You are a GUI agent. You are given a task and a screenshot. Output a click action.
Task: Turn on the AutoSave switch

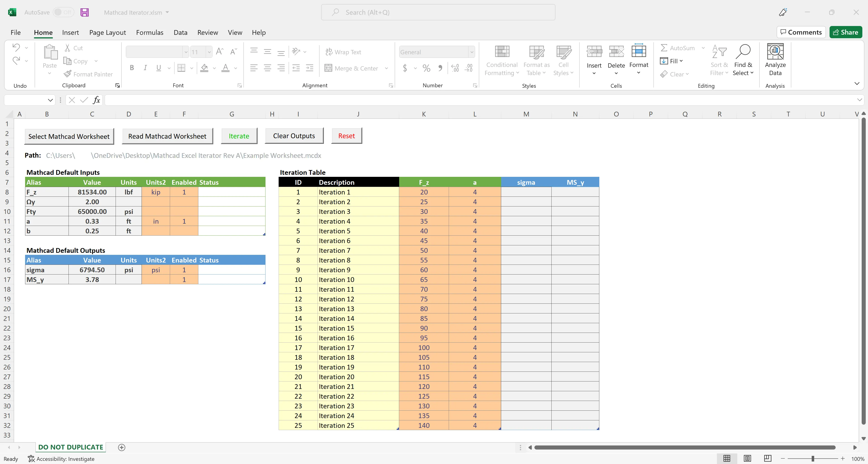pyautogui.click(x=63, y=12)
